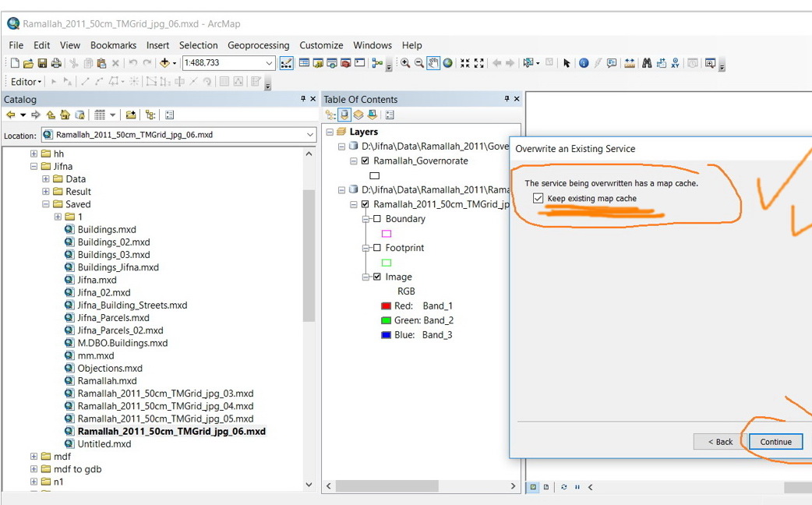The width and height of the screenshot is (812, 505).
Task: Enable the Boundary layer checkbox
Action: (377, 219)
